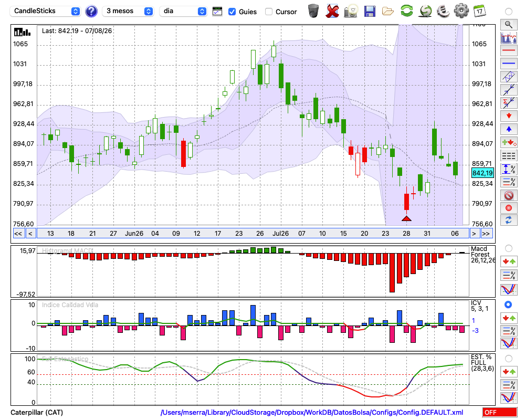Screen dimensions: 525x420
Task: Click the blue floppy disk save icon
Action: coord(370,11)
